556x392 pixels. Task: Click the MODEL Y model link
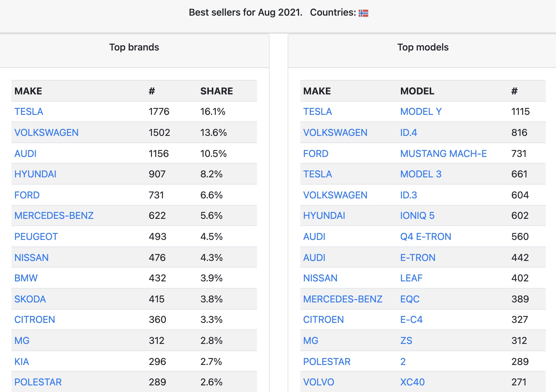tap(421, 112)
